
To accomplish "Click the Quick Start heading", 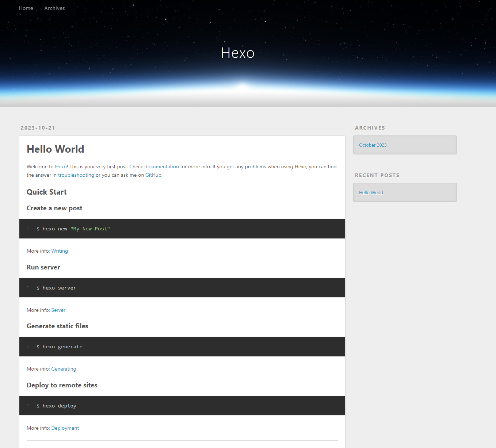I will point(47,192).
